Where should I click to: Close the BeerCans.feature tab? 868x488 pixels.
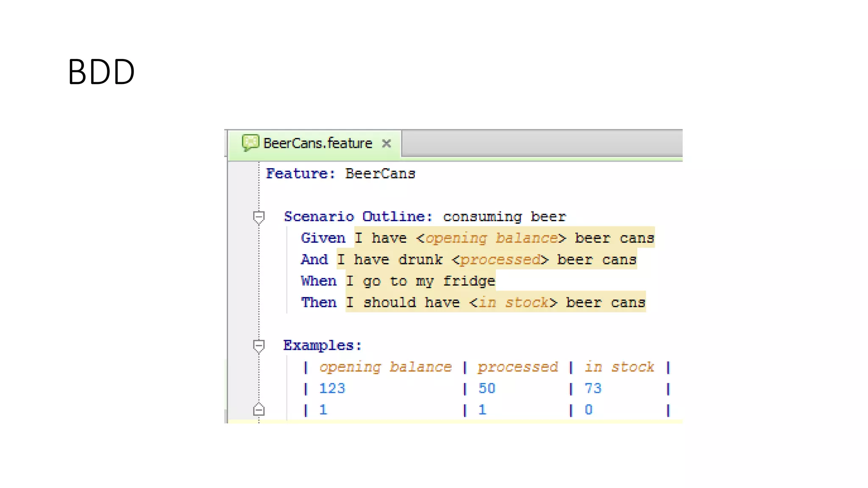click(x=386, y=144)
